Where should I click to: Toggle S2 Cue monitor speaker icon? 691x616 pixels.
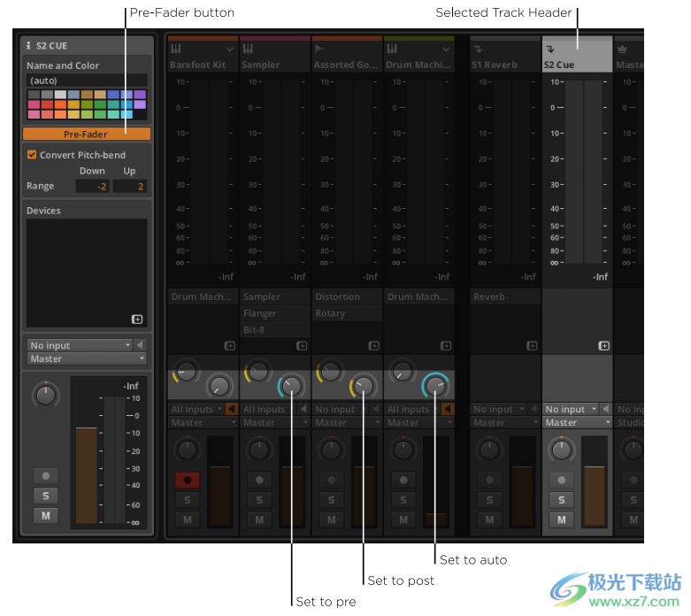(606, 410)
